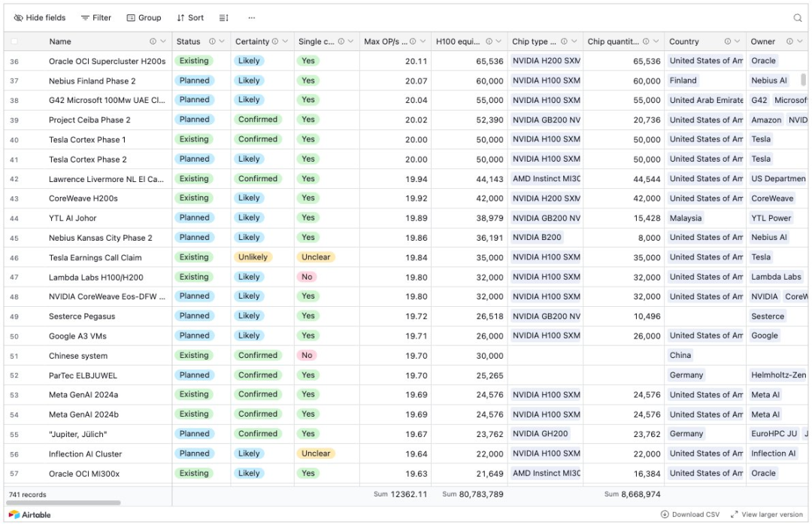Toggle the select-all checkbox in header
Screen dimensions: 812x525
(14, 41)
